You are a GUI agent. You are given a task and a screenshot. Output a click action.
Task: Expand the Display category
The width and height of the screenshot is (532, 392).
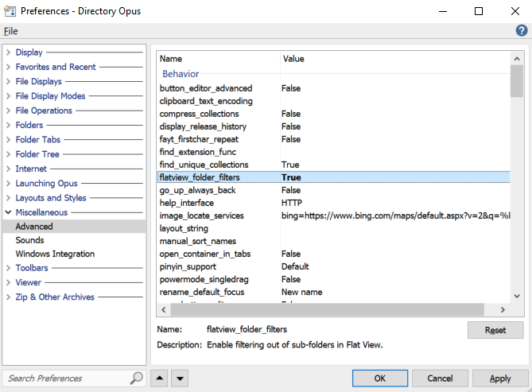[8, 52]
